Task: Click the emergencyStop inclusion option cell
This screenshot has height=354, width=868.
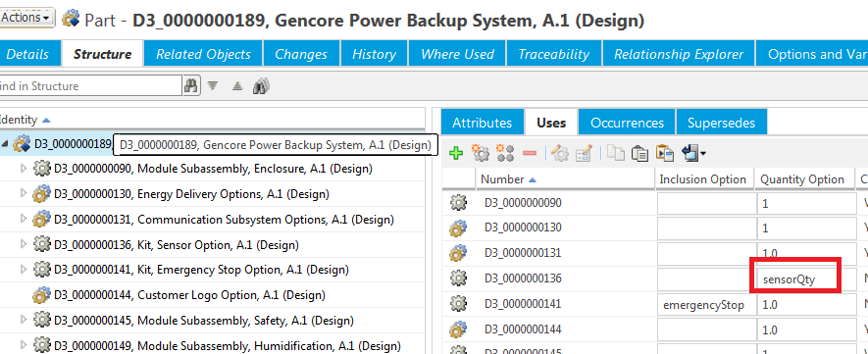Action: [x=706, y=305]
